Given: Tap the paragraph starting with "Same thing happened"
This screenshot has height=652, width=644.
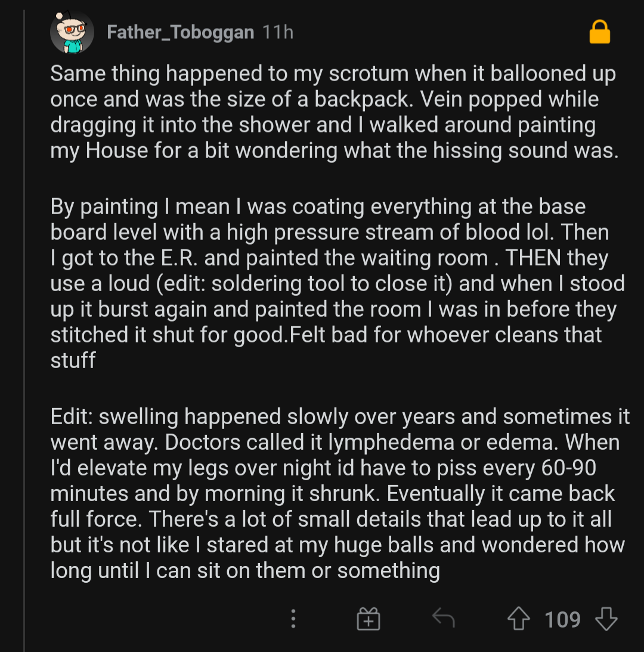Looking at the screenshot, I should point(333,112).
